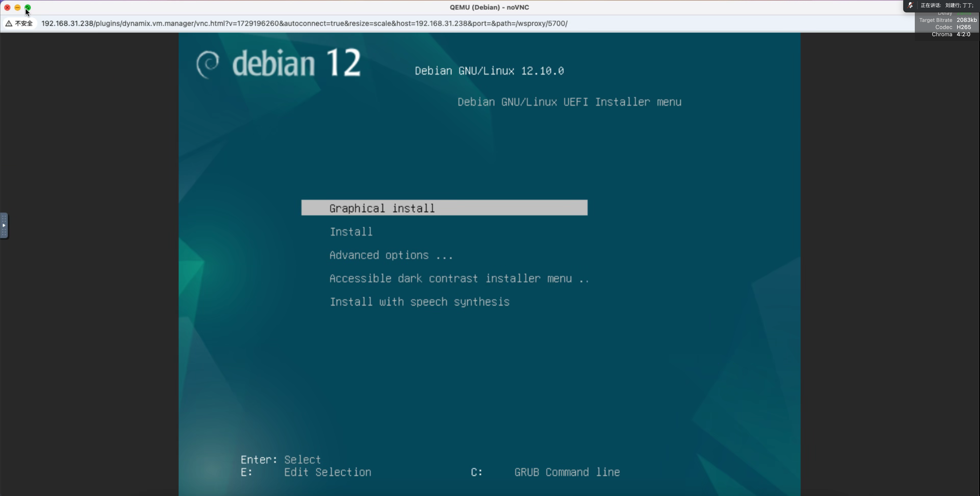The width and height of the screenshot is (980, 496).
Task: Click the URL address bar field
Action: (x=304, y=24)
